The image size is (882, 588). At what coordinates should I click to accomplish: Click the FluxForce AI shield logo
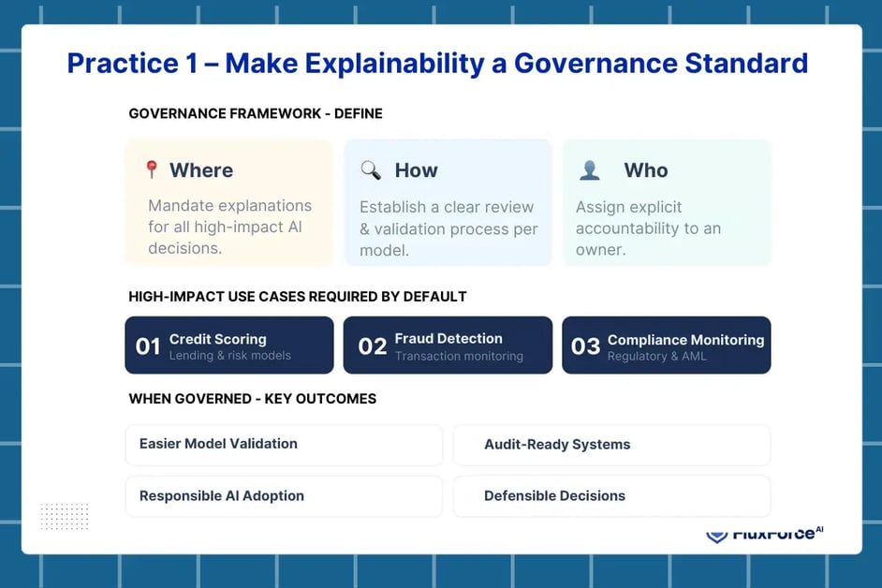[716, 536]
